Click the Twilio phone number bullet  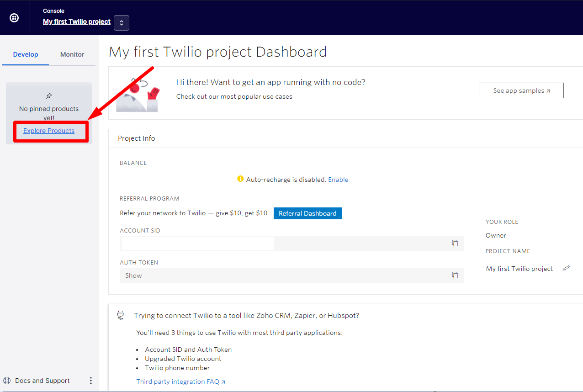pos(177,368)
